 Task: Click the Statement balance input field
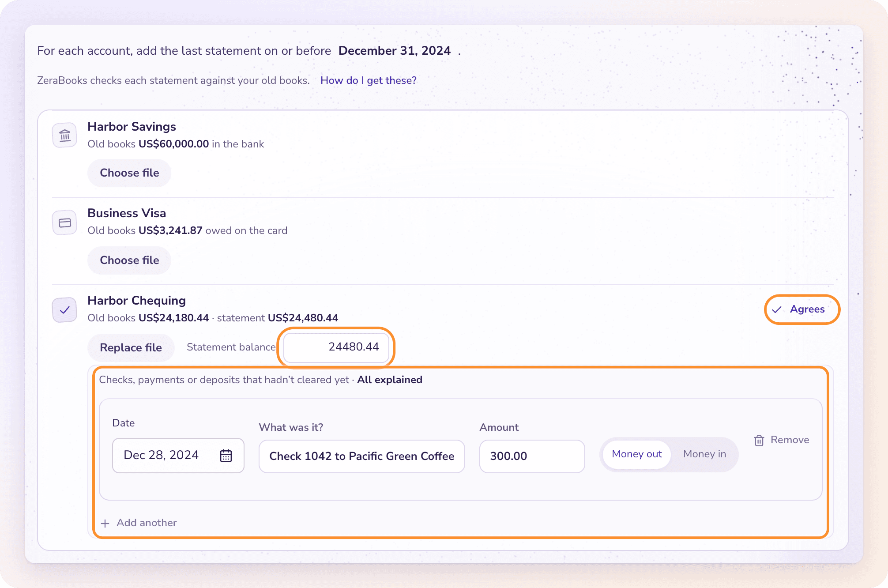336,347
